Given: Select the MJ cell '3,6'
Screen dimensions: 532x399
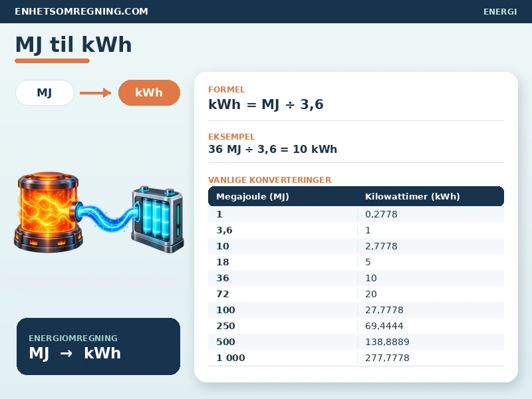Looking at the screenshot, I should coord(224,230).
